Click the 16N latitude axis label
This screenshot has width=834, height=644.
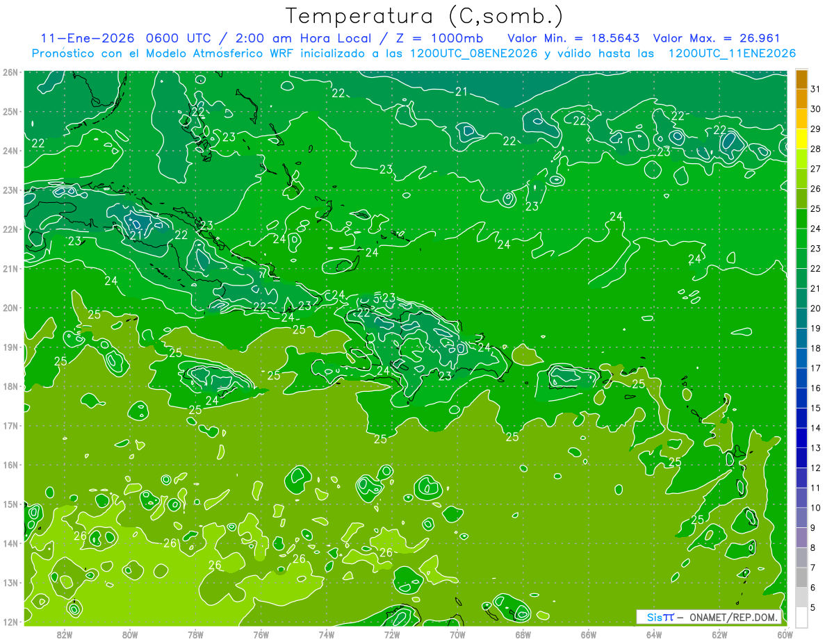coord(10,465)
